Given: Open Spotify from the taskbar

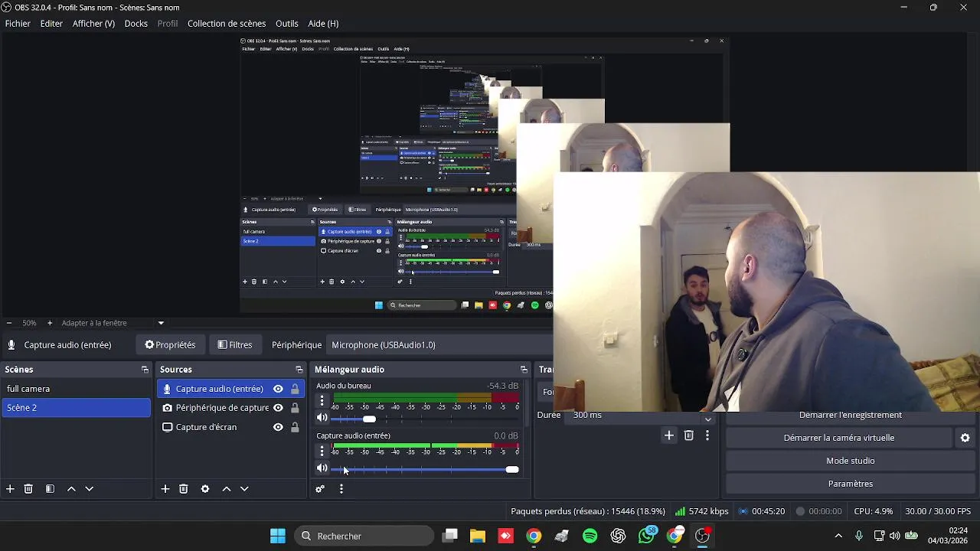Looking at the screenshot, I should [590, 536].
